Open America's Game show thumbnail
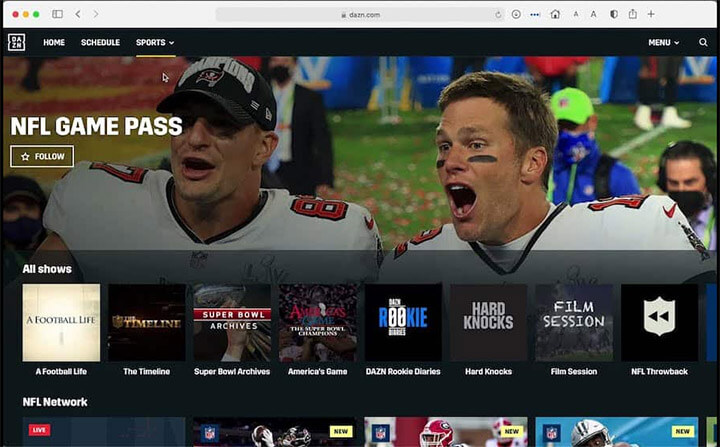The image size is (720, 447). point(317,323)
